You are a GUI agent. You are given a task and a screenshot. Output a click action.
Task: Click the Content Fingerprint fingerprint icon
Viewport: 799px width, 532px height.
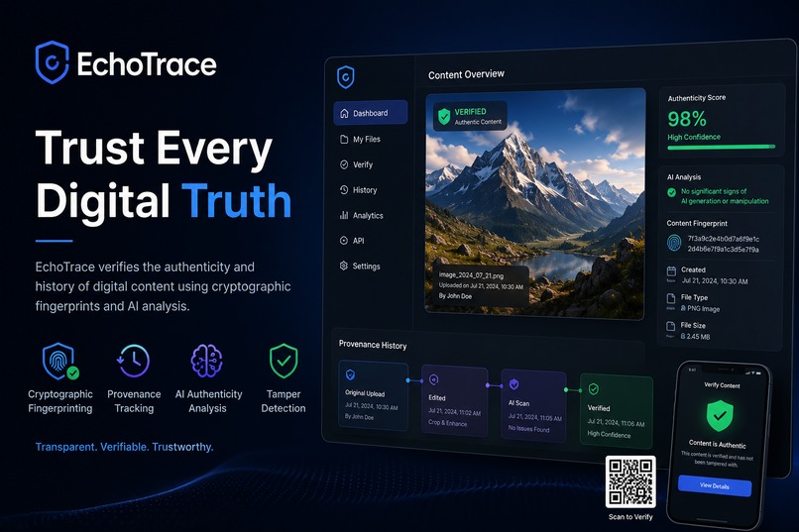(674, 243)
